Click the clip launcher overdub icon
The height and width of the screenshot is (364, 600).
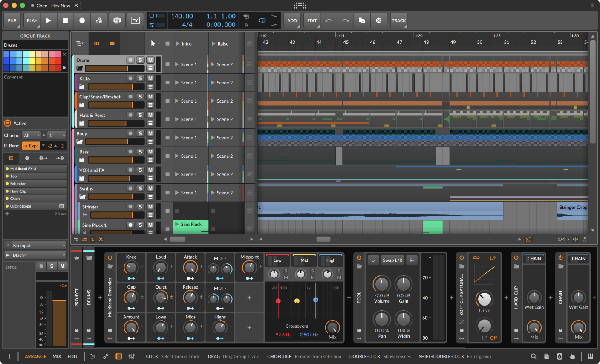136,20
